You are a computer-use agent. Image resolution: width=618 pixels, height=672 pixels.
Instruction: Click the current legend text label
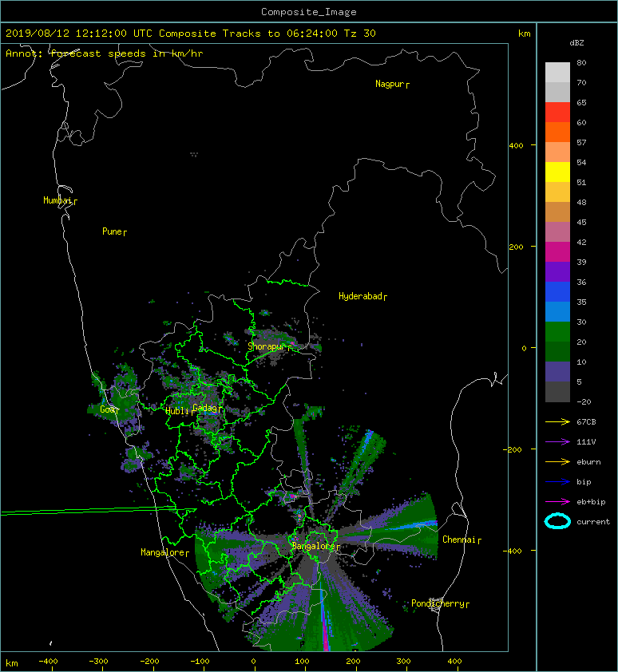tap(593, 522)
